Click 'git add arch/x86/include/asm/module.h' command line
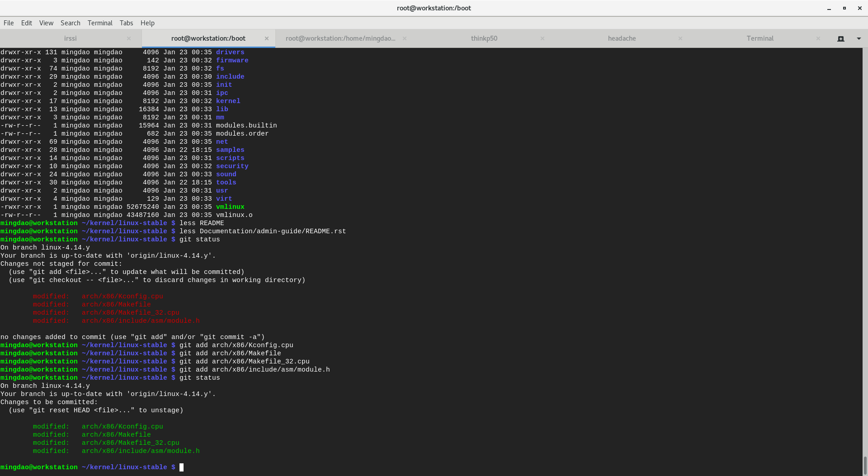 (x=255, y=370)
